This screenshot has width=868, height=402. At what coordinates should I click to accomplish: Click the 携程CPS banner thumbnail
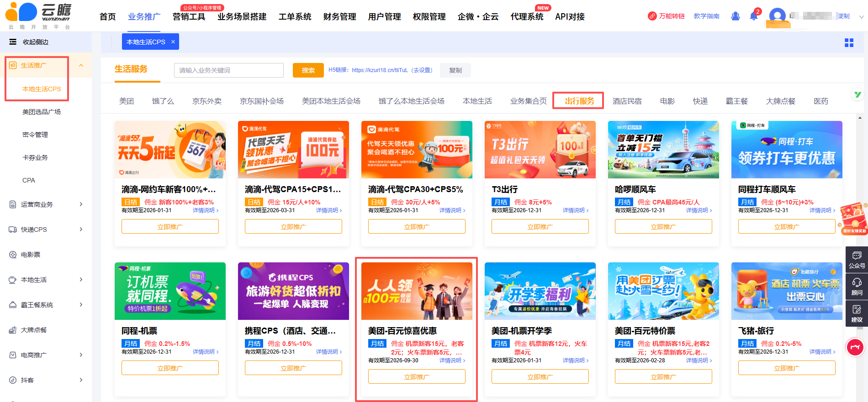(293, 291)
